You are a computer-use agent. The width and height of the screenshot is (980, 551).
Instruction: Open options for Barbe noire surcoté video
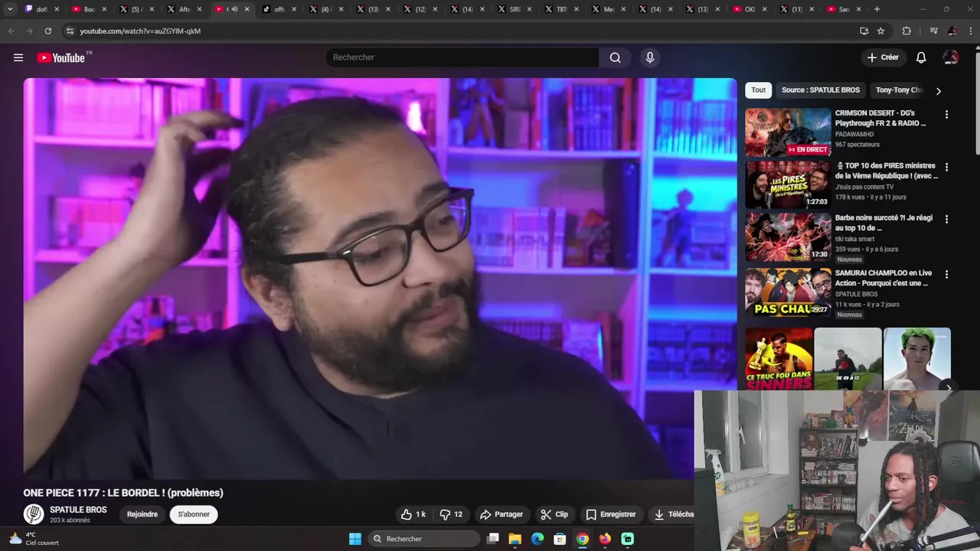(946, 219)
